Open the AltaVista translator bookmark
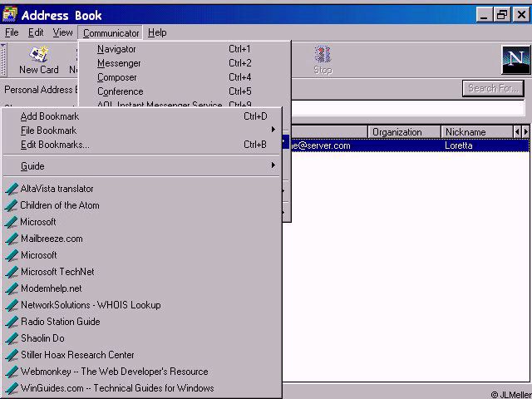The image size is (532, 399). (x=142, y=189)
